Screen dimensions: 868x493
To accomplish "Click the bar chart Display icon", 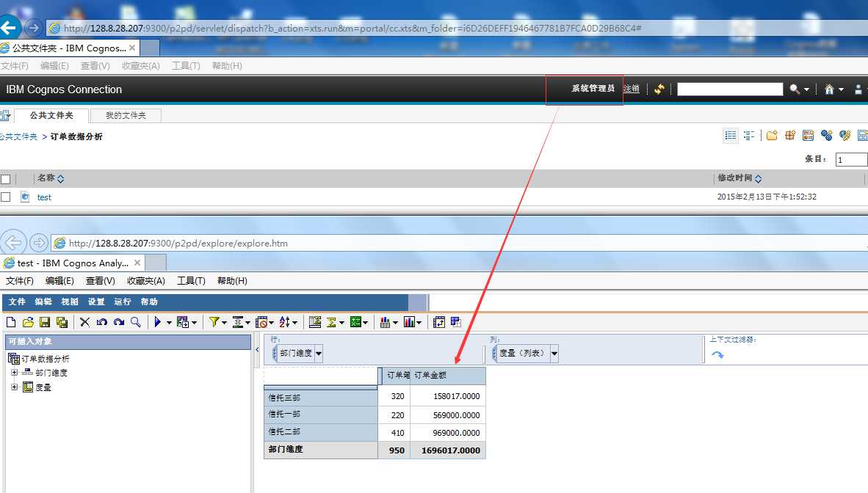I will coord(409,322).
